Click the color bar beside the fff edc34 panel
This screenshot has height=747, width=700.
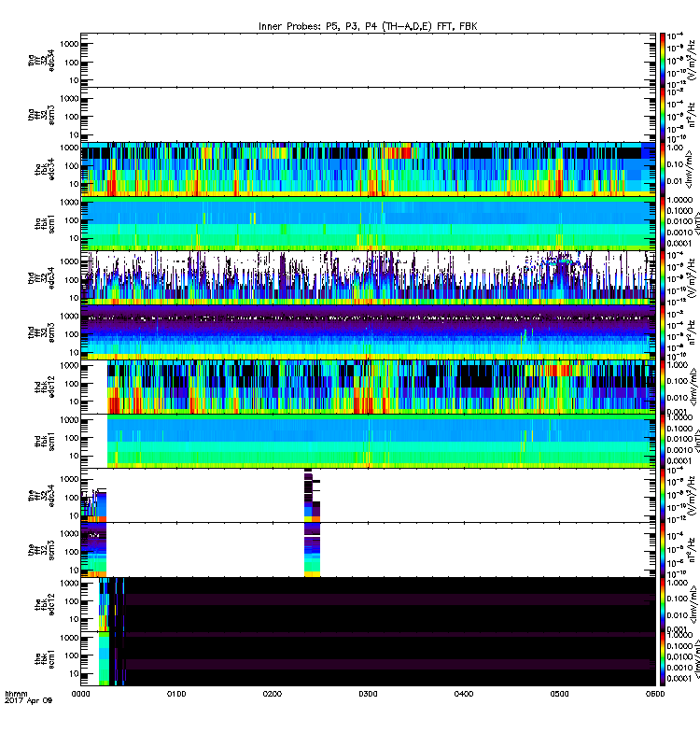(663, 496)
